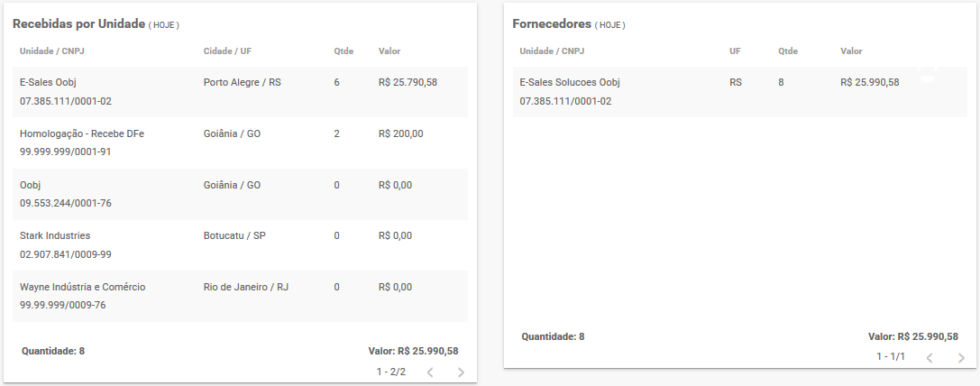The image size is (980, 386).
Task: Select the Stark Industries row
Action: 240,245
